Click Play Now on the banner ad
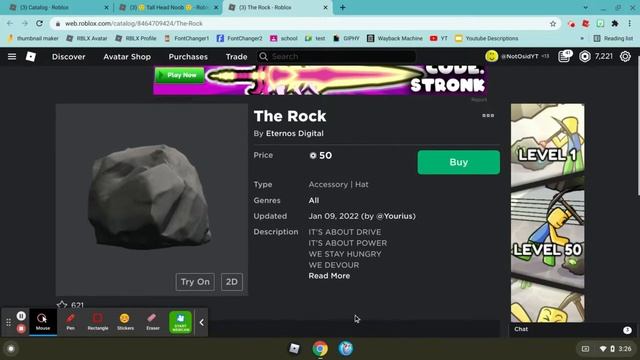640x360 pixels. coord(179,75)
